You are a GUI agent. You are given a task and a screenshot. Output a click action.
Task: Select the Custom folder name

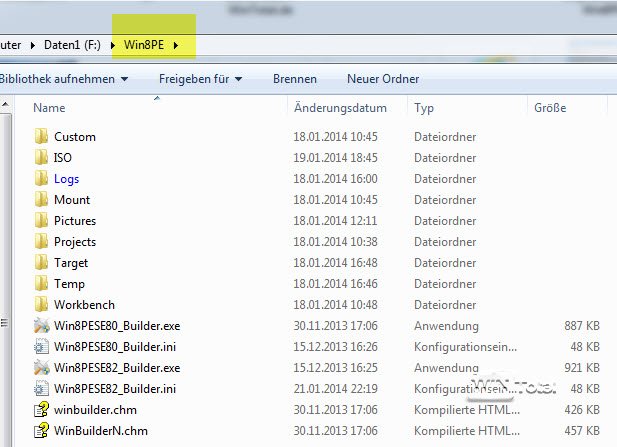75,137
